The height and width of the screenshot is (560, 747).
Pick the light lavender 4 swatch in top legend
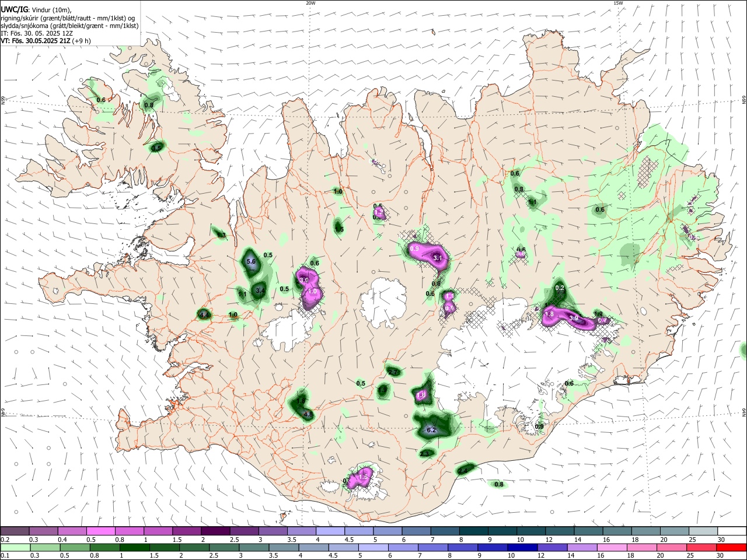pyautogui.click(x=329, y=531)
